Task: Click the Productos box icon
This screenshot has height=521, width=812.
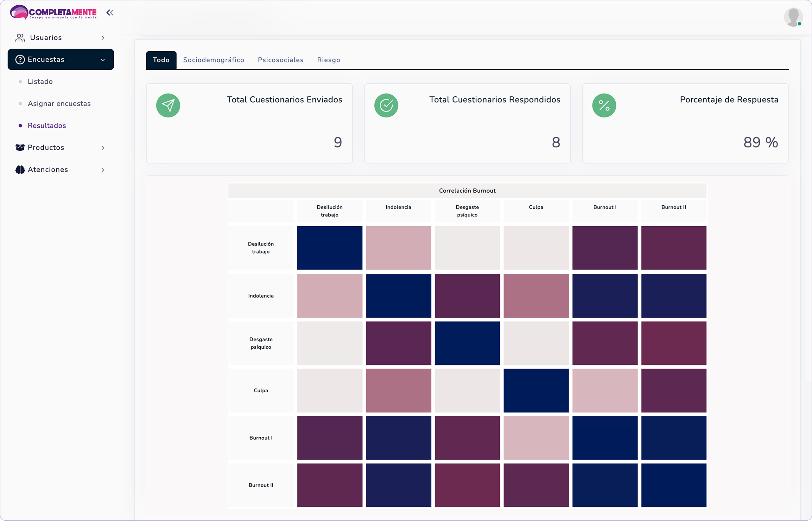Action: [x=20, y=147]
